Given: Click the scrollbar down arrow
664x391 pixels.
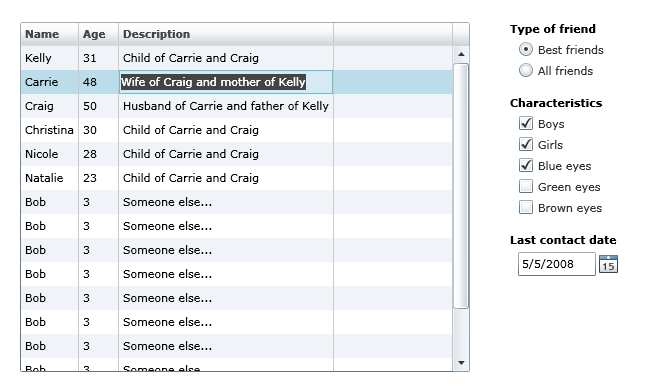Looking at the screenshot, I should (x=461, y=363).
